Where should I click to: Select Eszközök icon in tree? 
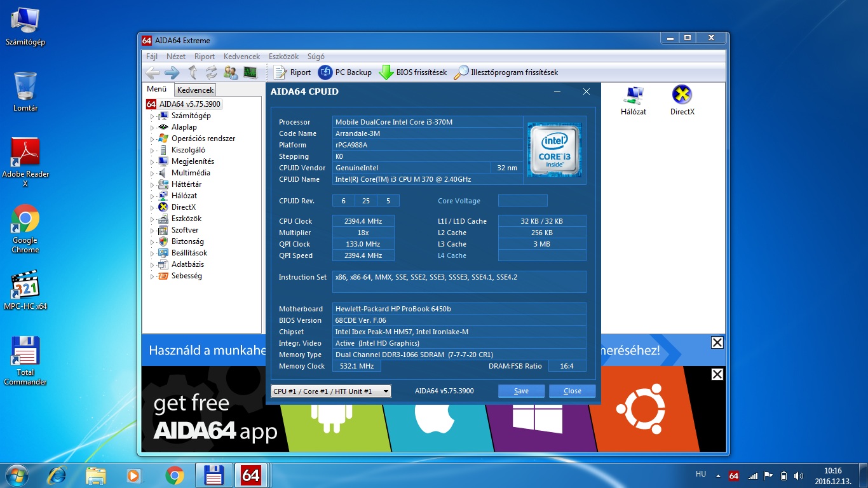point(163,219)
